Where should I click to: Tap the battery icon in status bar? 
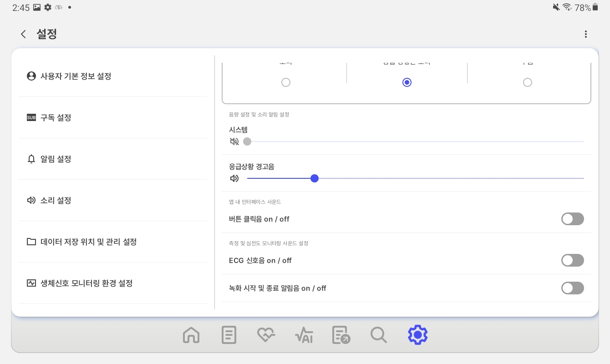coord(595,7)
